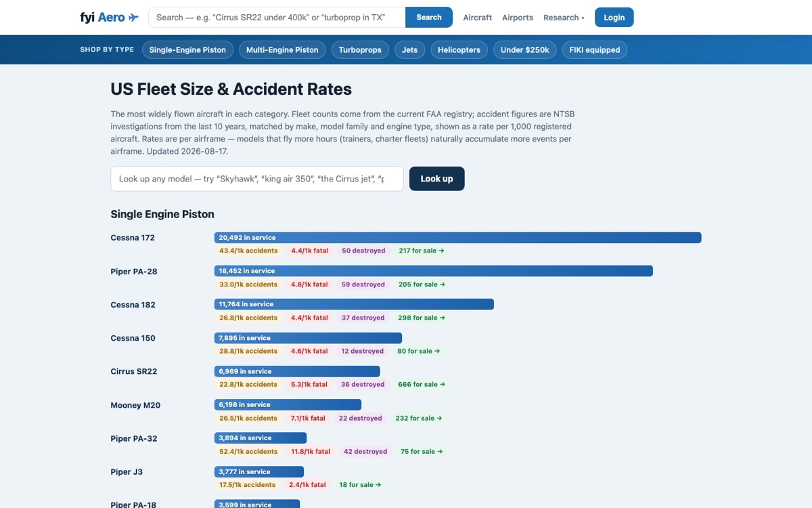Open Cessna 172's 217 for sale link
812x508 pixels.
click(x=422, y=251)
